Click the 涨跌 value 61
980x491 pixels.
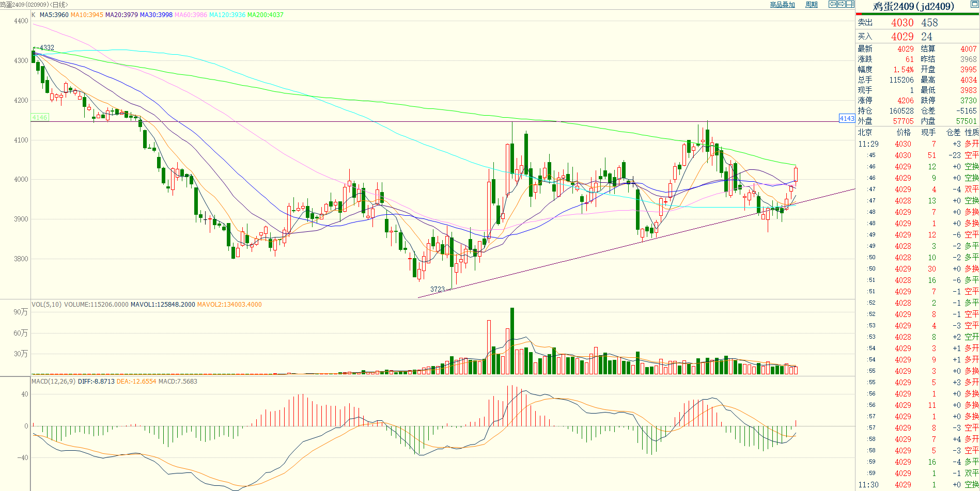[x=910, y=59]
